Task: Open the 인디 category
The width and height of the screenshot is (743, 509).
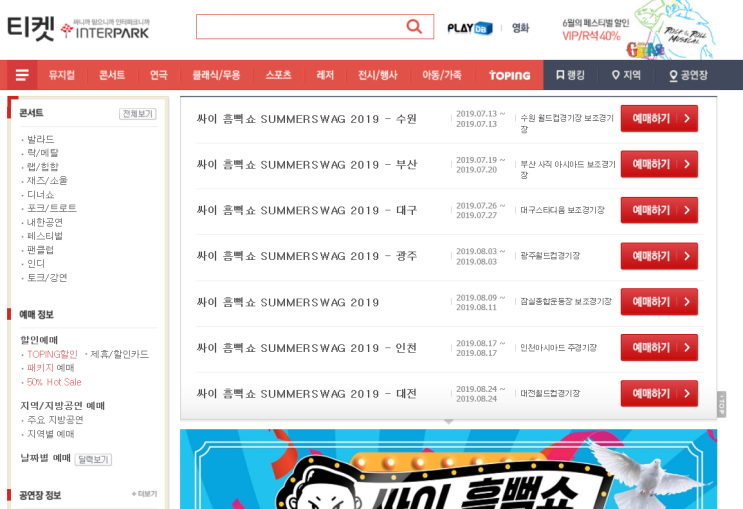Action: [x=36, y=264]
